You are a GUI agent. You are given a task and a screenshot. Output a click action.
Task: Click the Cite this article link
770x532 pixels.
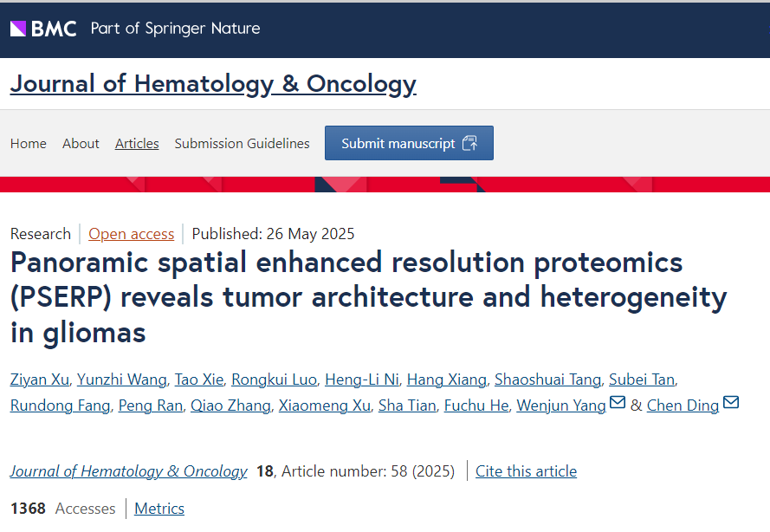tap(526, 471)
